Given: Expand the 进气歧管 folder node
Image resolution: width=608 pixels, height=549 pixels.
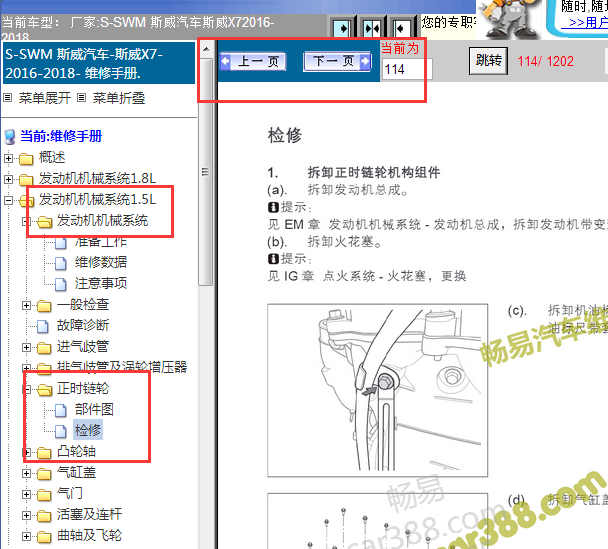Looking at the screenshot, I should coord(26,347).
